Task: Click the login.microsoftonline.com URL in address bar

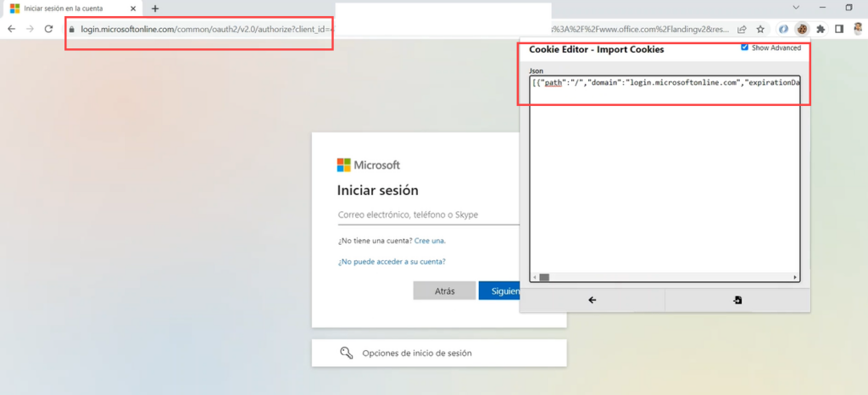Action: coord(206,30)
